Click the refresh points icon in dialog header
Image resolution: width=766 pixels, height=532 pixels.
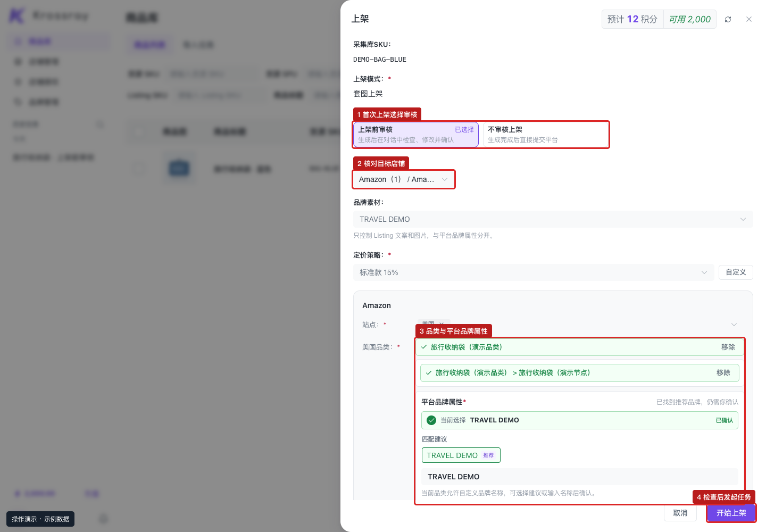[x=728, y=19]
